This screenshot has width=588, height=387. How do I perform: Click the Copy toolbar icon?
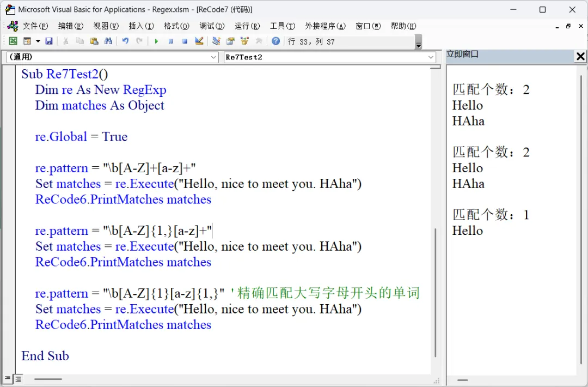pyautogui.click(x=80, y=41)
